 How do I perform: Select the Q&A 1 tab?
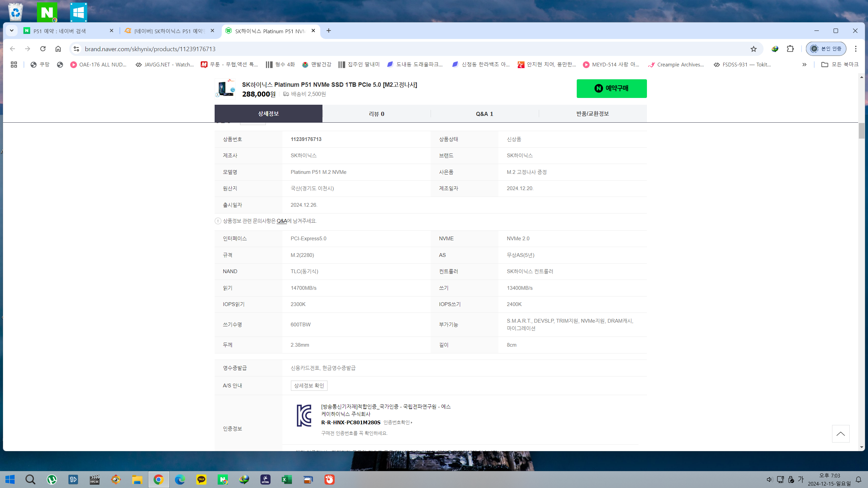click(485, 114)
